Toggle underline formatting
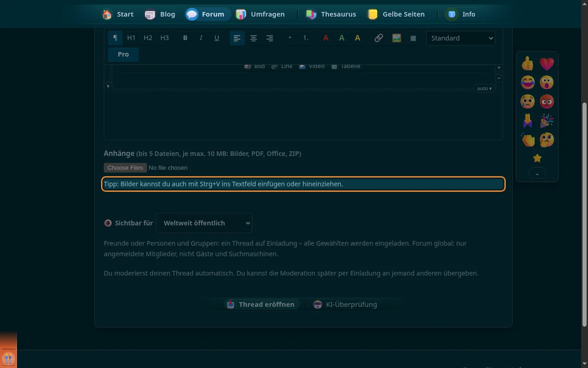The image size is (588, 368). [217, 38]
